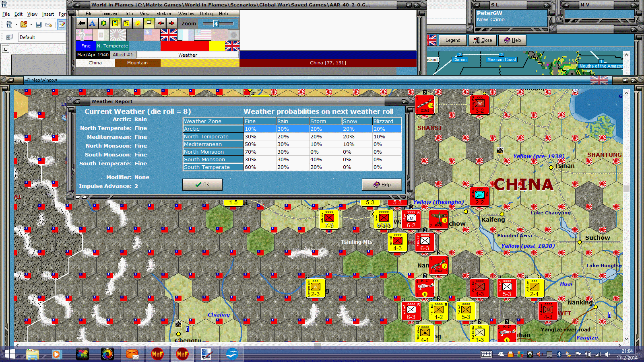Click the mail envelope taskbar icon

tap(132, 354)
